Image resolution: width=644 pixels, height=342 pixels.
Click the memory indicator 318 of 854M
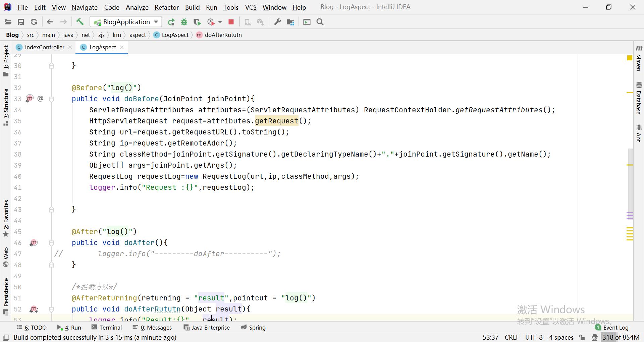pyautogui.click(x=621, y=337)
